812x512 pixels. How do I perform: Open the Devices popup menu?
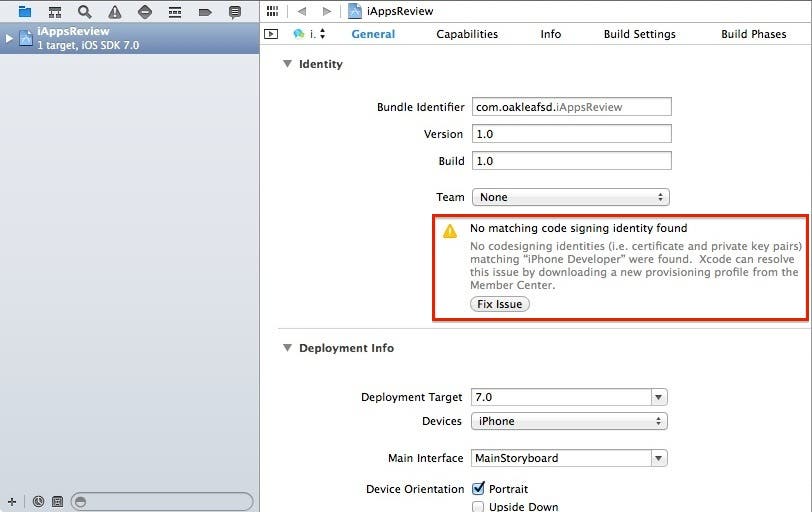coord(569,421)
